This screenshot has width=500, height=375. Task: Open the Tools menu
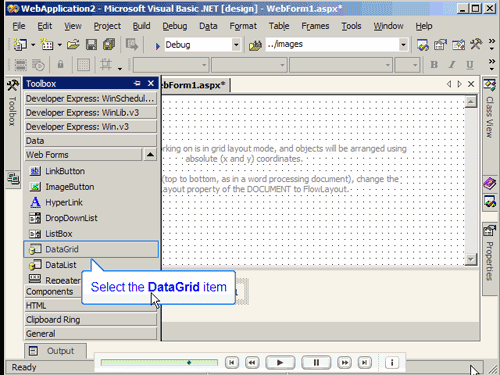pyautogui.click(x=351, y=26)
